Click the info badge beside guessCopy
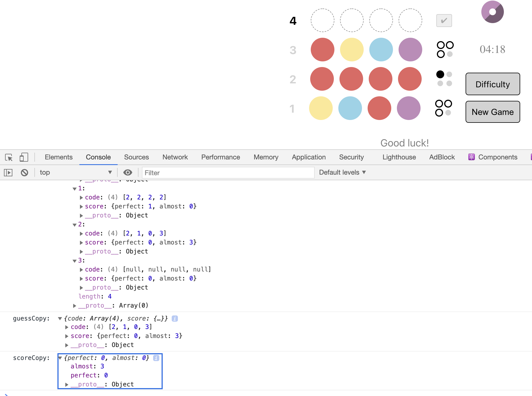Viewport: 532px width, 396px height. pos(175,319)
